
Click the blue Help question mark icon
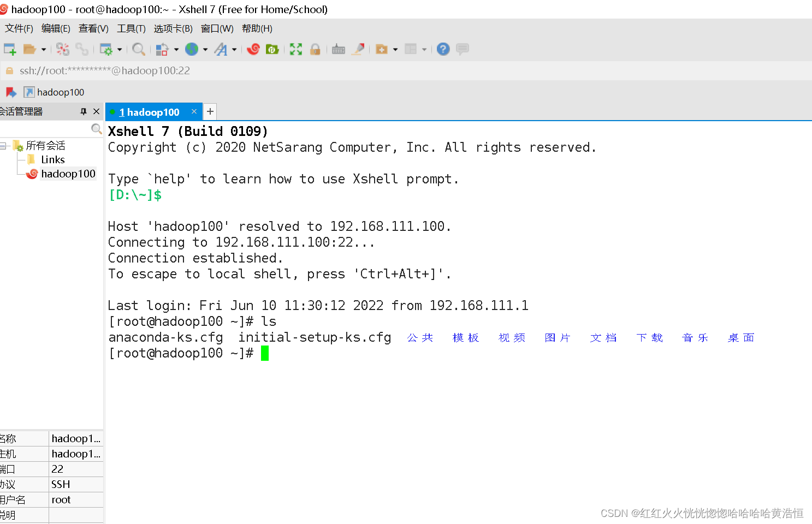point(443,49)
